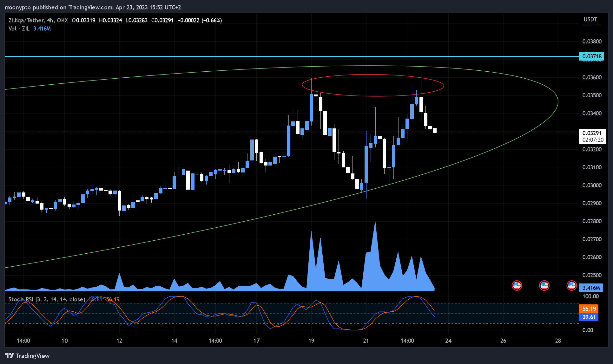This screenshot has height=364, width=613.
Task: Click the 0.02900 price axis label
Action: coord(592,203)
